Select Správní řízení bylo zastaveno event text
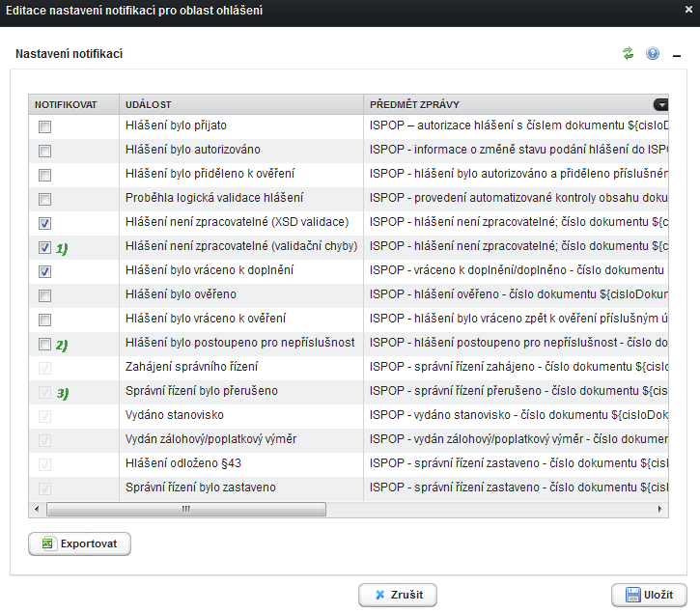Image resolution: width=700 pixels, height=613 pixels. [x=201, y=488]
